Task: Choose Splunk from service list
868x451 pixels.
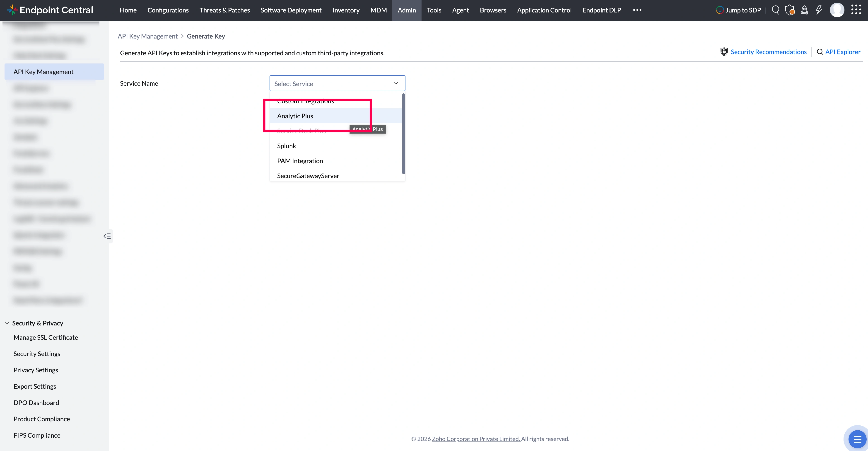Action: click(336, 146)
